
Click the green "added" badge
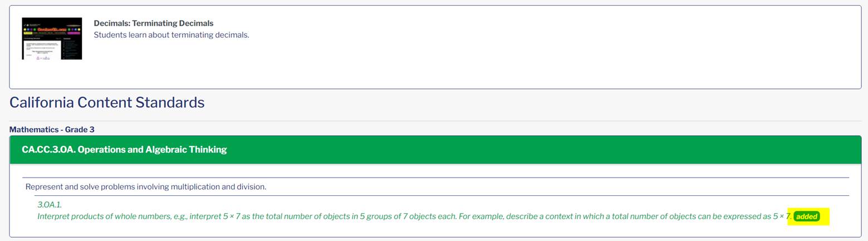click(807, 217)
